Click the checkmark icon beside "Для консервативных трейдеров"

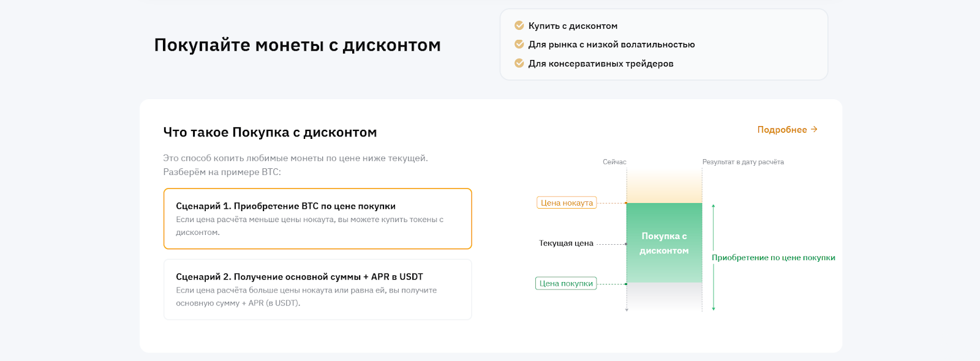[x=519, y=63]
